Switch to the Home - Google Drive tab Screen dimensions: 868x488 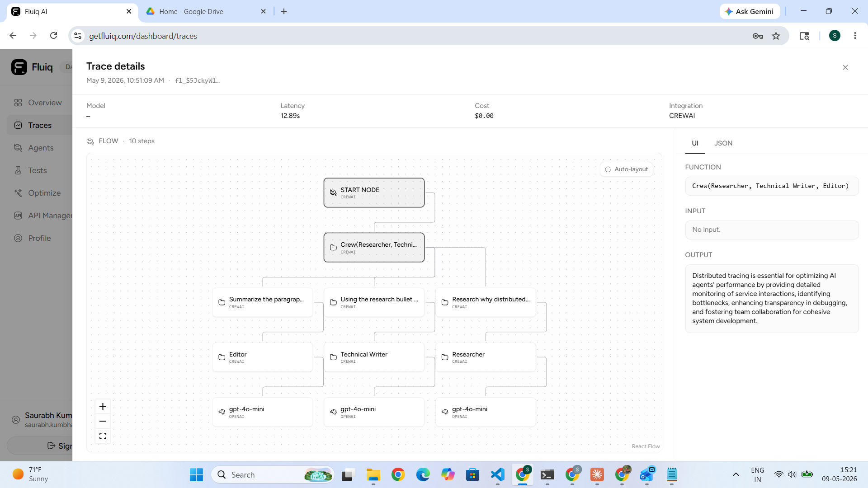pyautogui.click(x=206, y=11)
